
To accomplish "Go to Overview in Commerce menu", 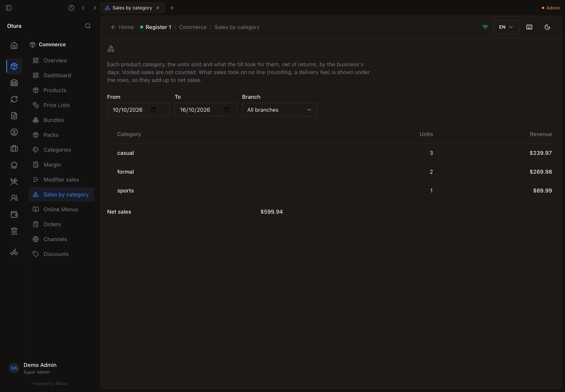I will point(61,60).
